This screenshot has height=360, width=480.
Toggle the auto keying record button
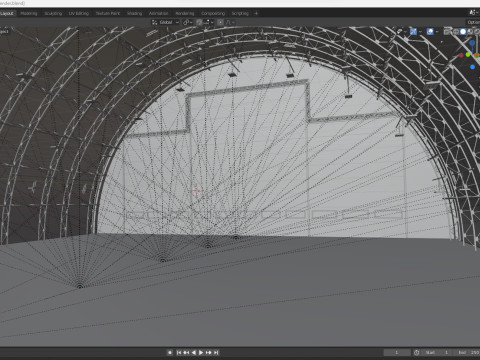point(170,352)
